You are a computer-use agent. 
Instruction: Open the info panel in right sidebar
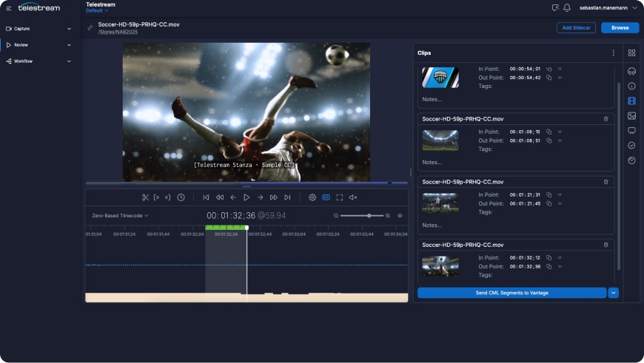click(631, 86)
